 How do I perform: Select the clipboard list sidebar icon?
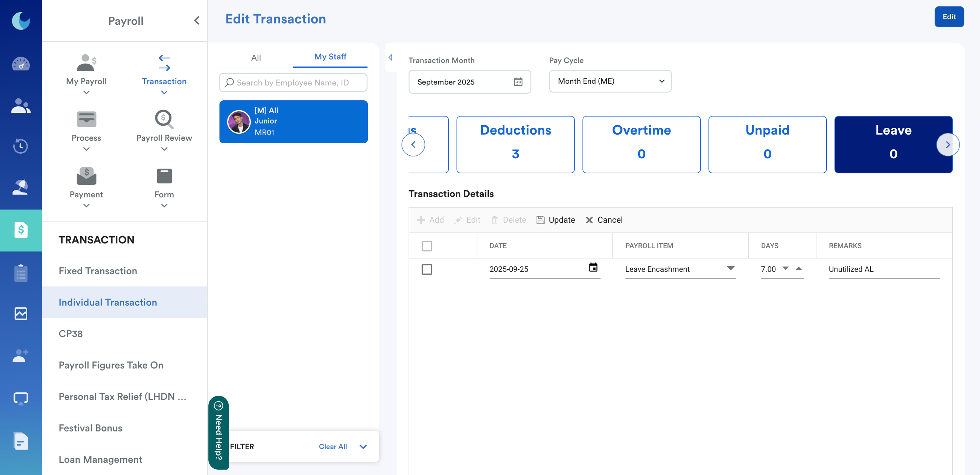coord(21,273)
